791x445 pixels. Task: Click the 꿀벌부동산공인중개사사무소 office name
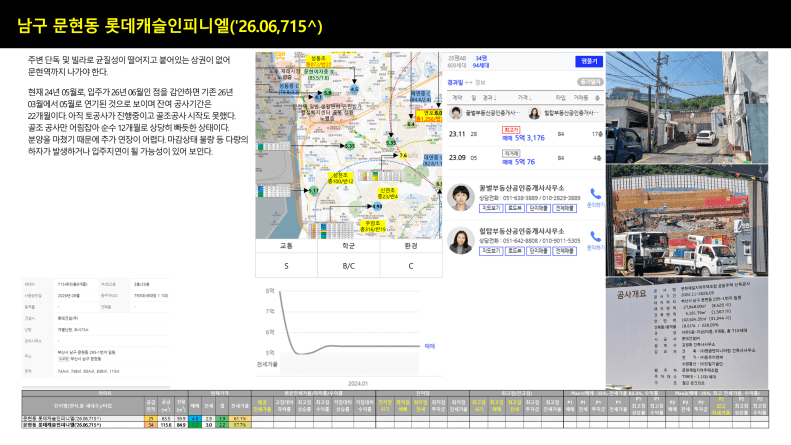point(521,188)
